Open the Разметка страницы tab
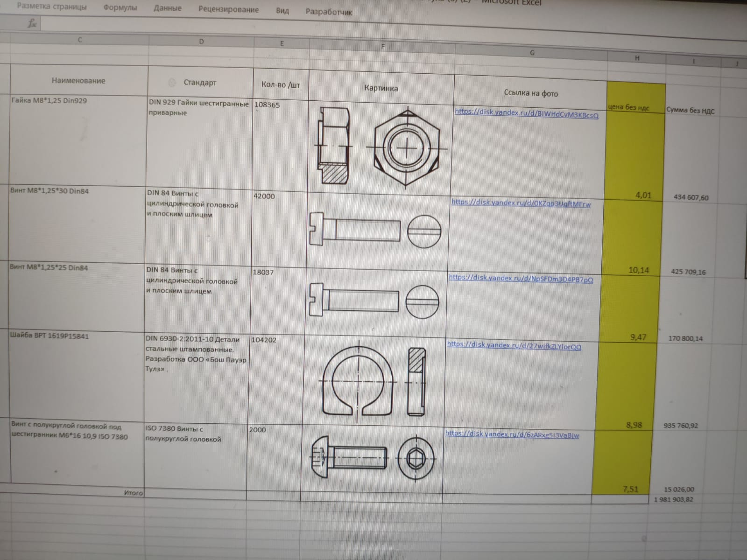This screenshot has width=747, height=560. 51,7
